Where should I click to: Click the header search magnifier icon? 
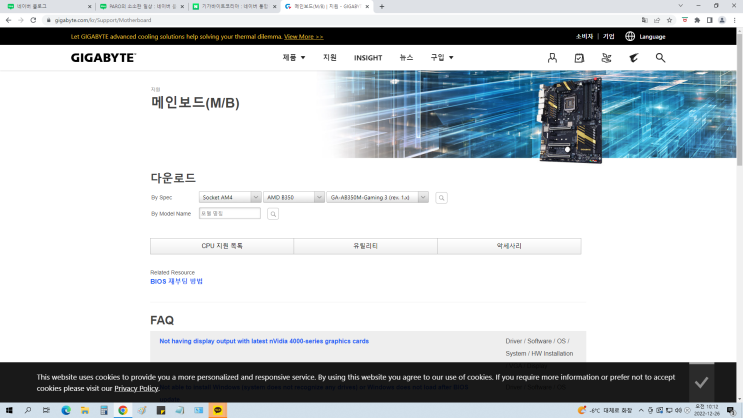661,58
